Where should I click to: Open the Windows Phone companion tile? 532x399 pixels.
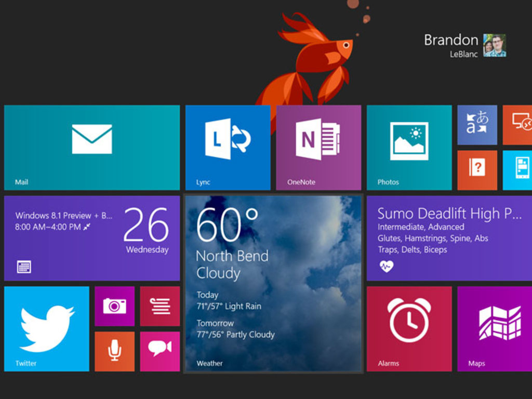coord(520,169)
